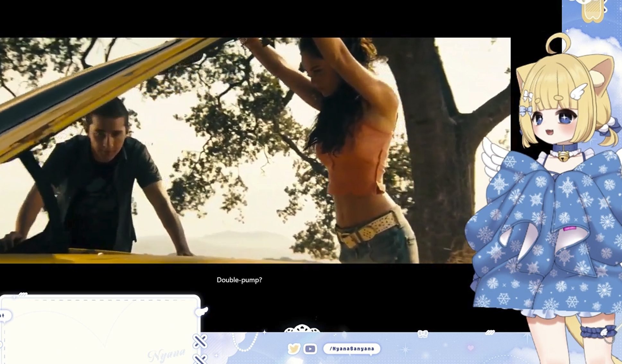Screen dimensions: 622x364
Task: Click the /NyanaBanyana handle label
Action: pos(352,349)
